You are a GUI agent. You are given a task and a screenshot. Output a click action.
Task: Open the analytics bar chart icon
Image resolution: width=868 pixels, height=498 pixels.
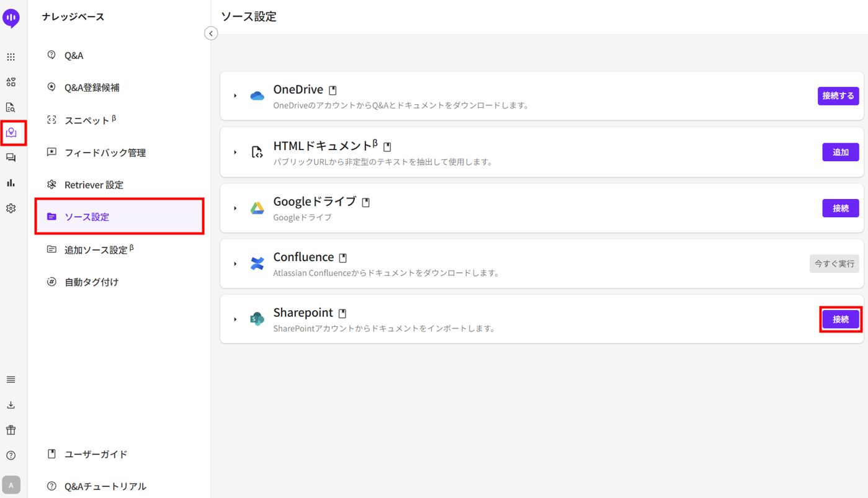[x=11, y=183]
